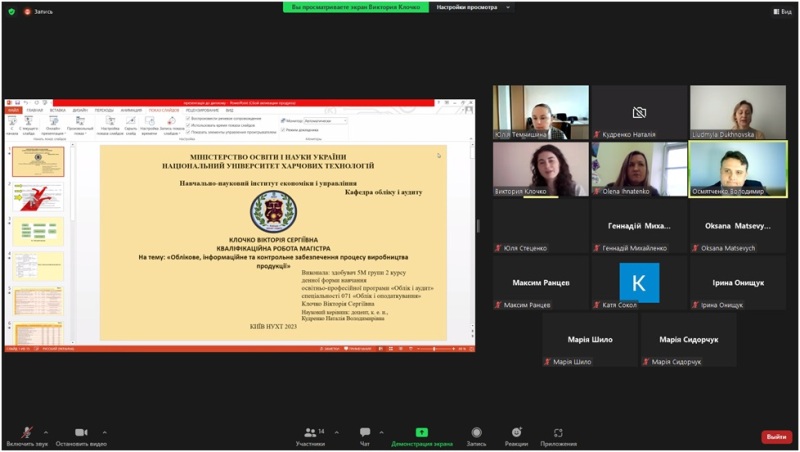
Task: Expand video options arrow beside camera
Action: [105, 432]
